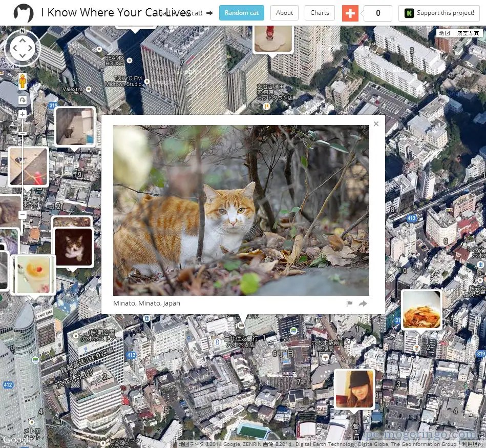The width and height of the screenshot is (486, 448).
Task: Open the Charts page
Action: coord(320,13)
